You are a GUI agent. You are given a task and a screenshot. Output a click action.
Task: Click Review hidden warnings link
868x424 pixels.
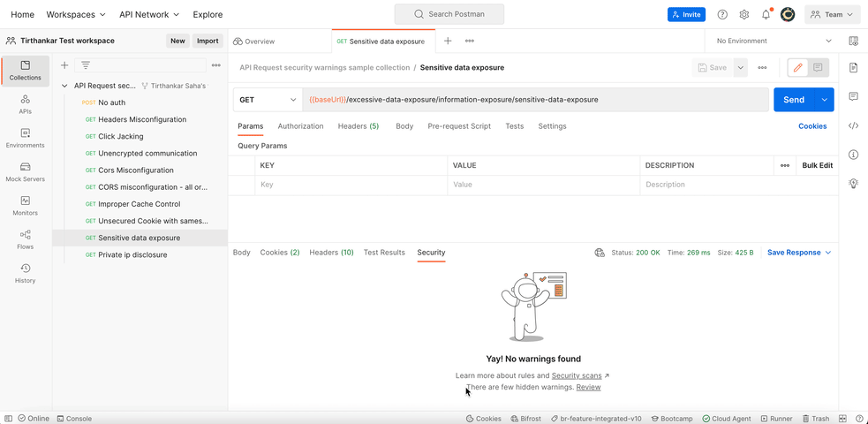click(588, 387)
